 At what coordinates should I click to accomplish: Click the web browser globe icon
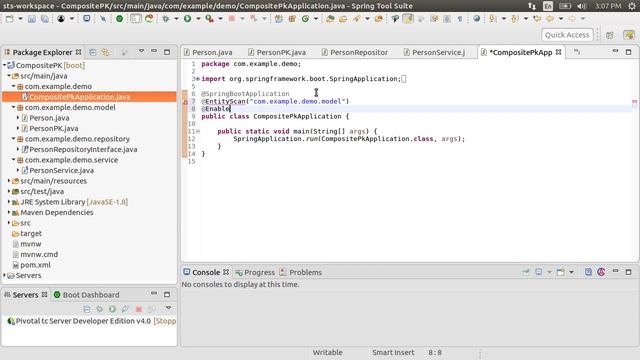(x=476, y=19)
